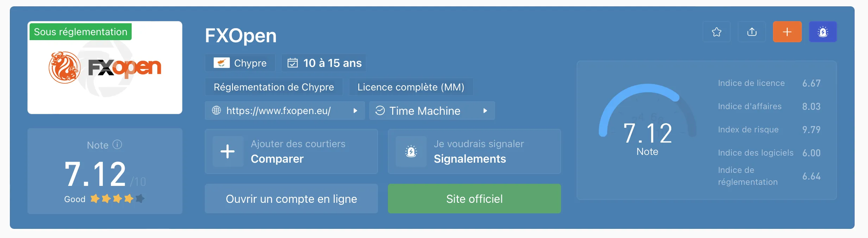Click the 7.12 /10 note score
Image resolution: width=868 pixels, height=238 pixels.
click(x=105, y=174)
